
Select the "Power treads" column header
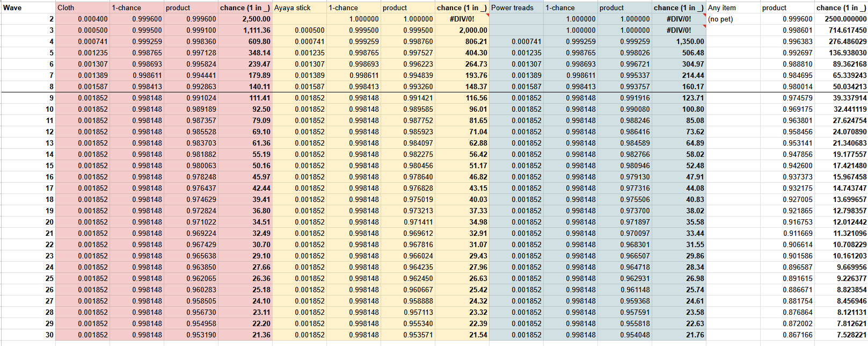(x=516, y=8)
